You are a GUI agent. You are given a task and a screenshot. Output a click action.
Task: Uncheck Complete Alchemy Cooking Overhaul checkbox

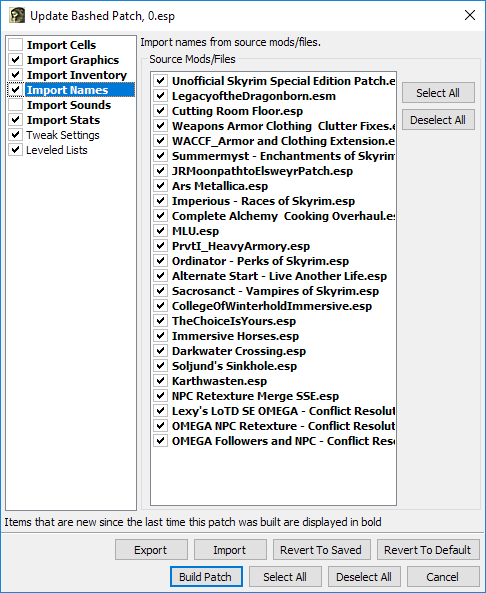point(160,216)
